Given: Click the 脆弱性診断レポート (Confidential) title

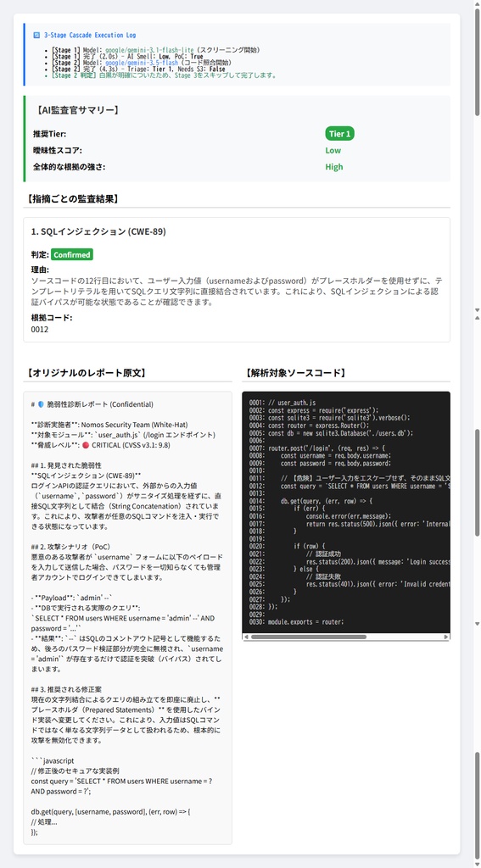Looking at the screenshot, I should [100, 404].
